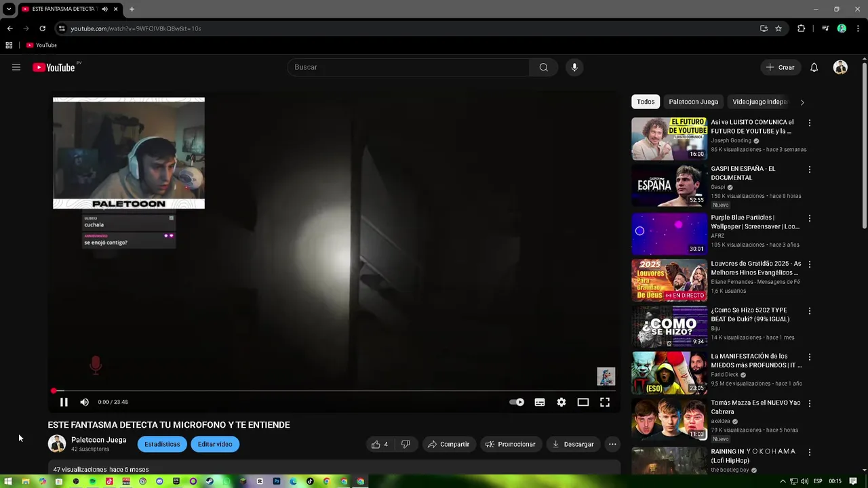Click the search magnifier button

544,67
